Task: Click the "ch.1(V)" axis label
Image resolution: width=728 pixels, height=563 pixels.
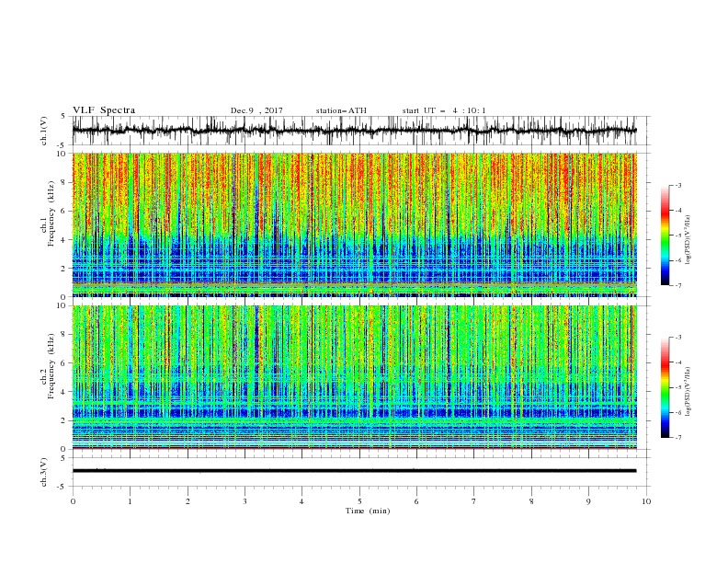Action: pos(44,131)
